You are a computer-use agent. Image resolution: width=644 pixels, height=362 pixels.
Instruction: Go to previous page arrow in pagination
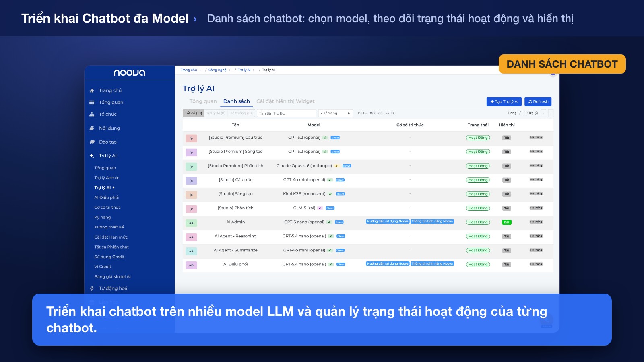543,113
